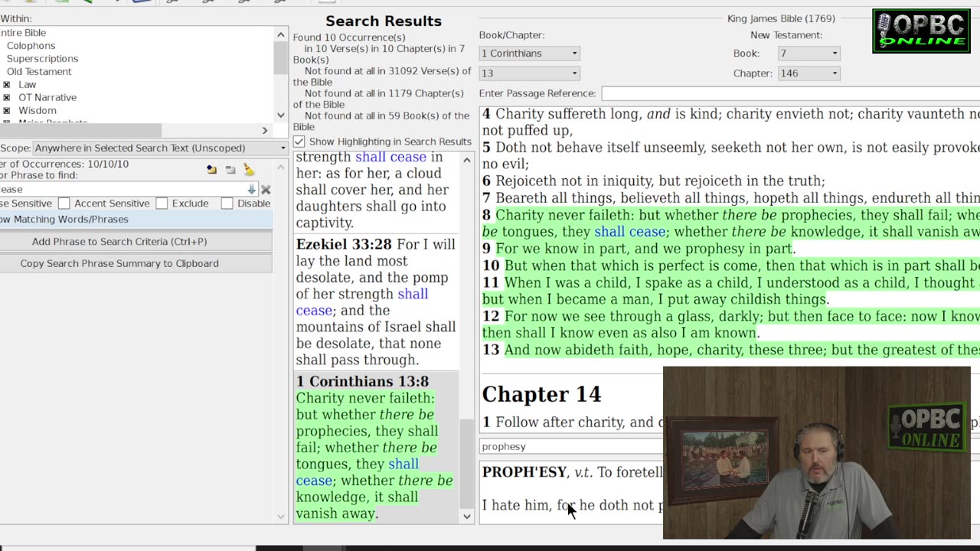Click the search results vertical scrollbar thumb
The width and height of the screenshot is (980, 551).
467,464
